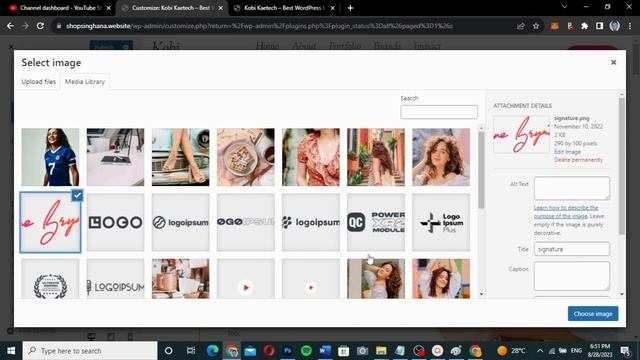This screenshot has height=360, width=640.
Task: Click the attachment details signature preview
Action: pyautogui.click(x=521, y=134)
